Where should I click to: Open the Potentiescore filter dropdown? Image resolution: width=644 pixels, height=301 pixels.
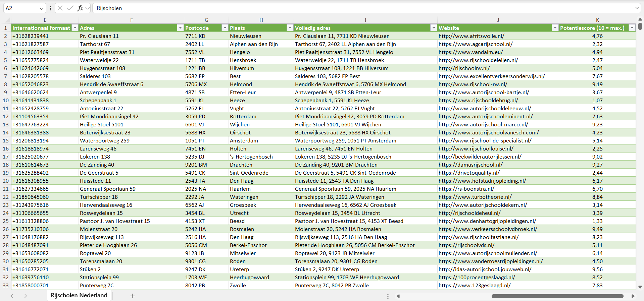[632, 28]
